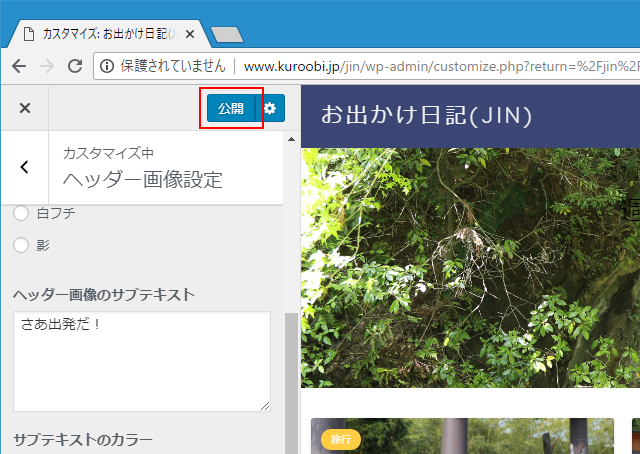Click the サブテキストのカラー label
Screen dimensions: 640x454
click(x=83, y=440)
